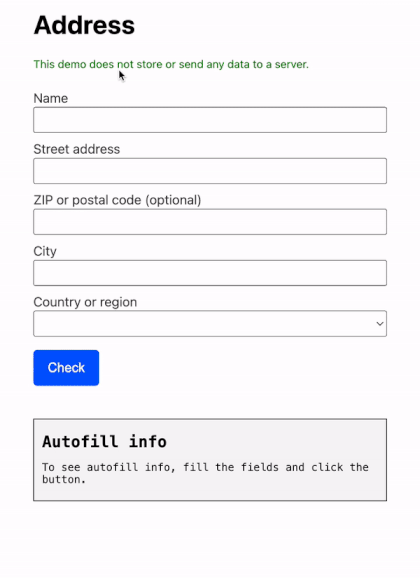The height and width of the screenshot is (578, 420).
Task: Click the green demo notice text
Action: (x=171, y=65)
